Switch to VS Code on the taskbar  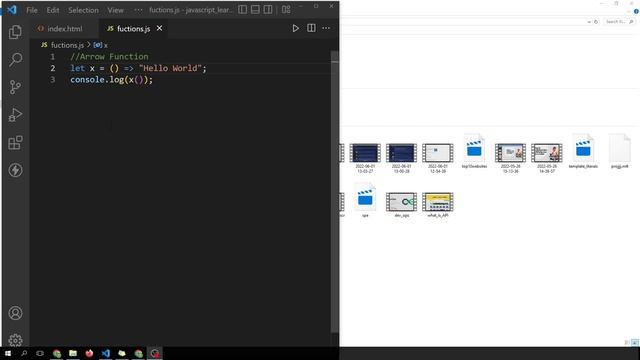coord(106,353)
